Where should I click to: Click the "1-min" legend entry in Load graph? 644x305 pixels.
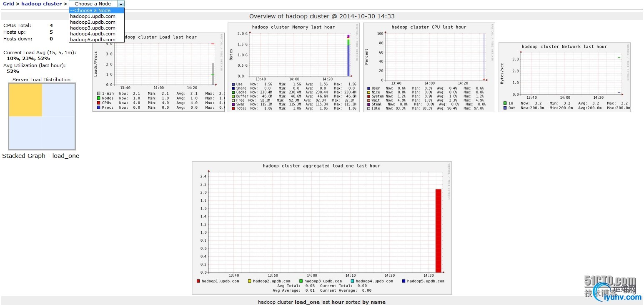(x=105, y=93)
